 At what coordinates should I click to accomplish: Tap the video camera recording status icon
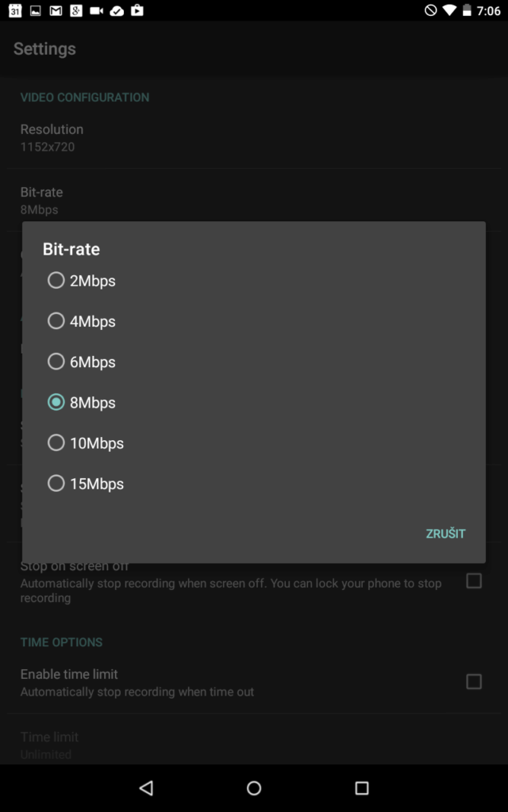tap(96, 10)
